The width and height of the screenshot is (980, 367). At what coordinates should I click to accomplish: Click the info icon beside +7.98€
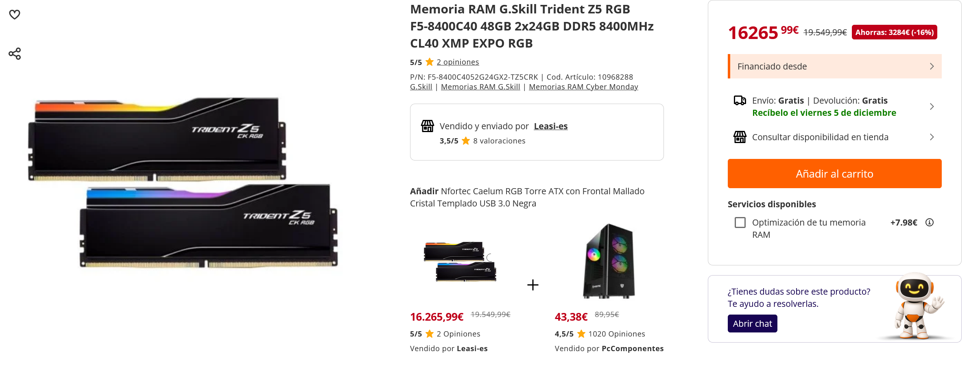(x=929, y=222)
